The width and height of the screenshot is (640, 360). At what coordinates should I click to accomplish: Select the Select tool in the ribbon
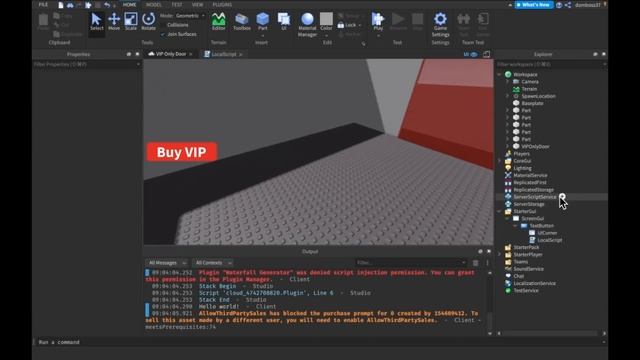pos(96,22)
